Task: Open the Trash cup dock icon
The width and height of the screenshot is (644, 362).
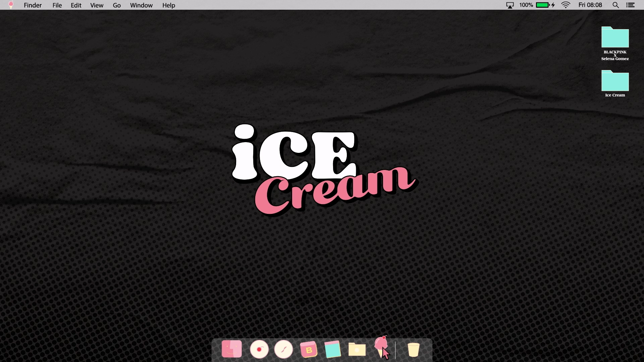Action: [413, 350]
